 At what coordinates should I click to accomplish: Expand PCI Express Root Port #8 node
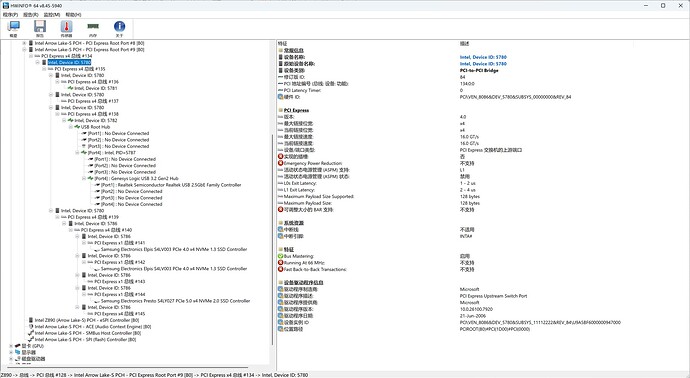click(24, 43)
